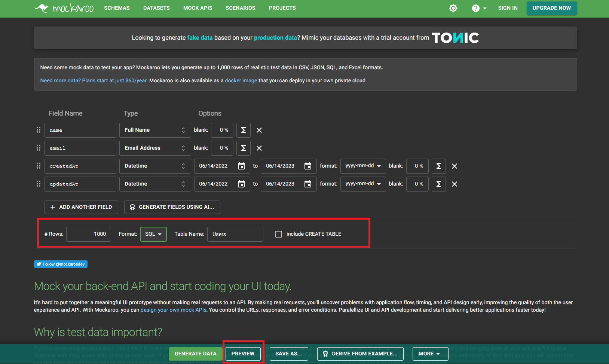
Task: Open PROJECTS navigation item
Action: (282, 8)
